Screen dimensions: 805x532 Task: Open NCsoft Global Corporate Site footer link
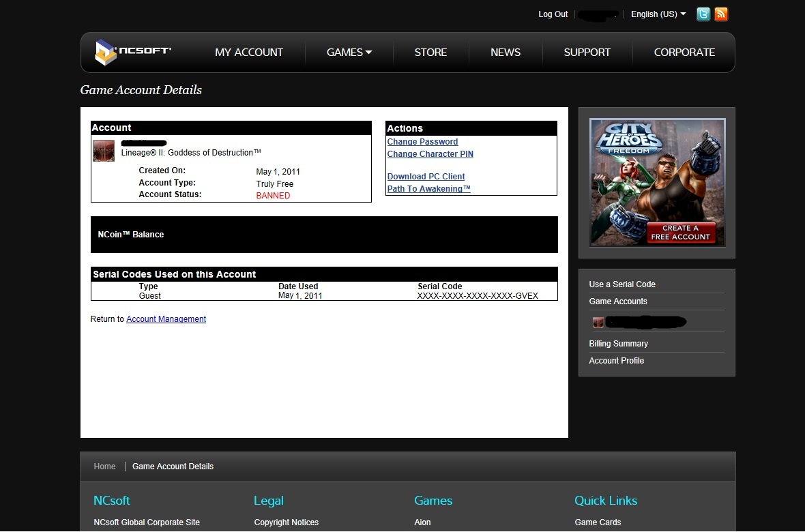point(147,522)
